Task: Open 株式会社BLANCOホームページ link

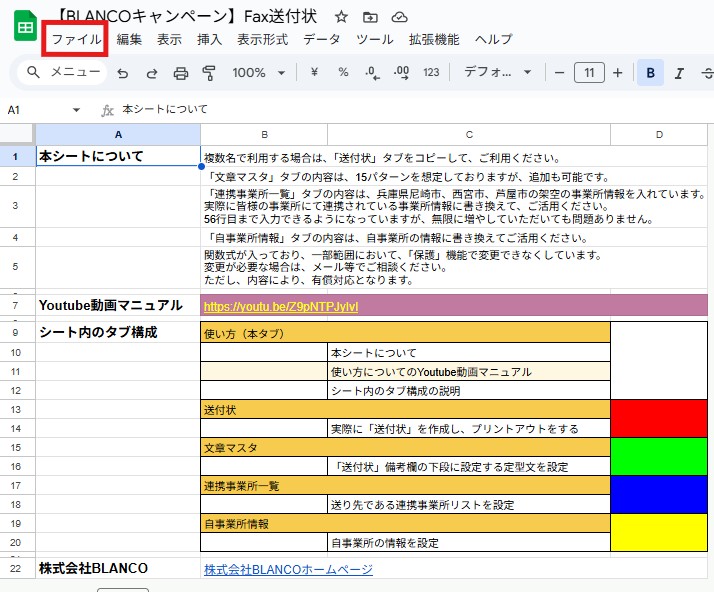Action: click(x=288, y=569)
